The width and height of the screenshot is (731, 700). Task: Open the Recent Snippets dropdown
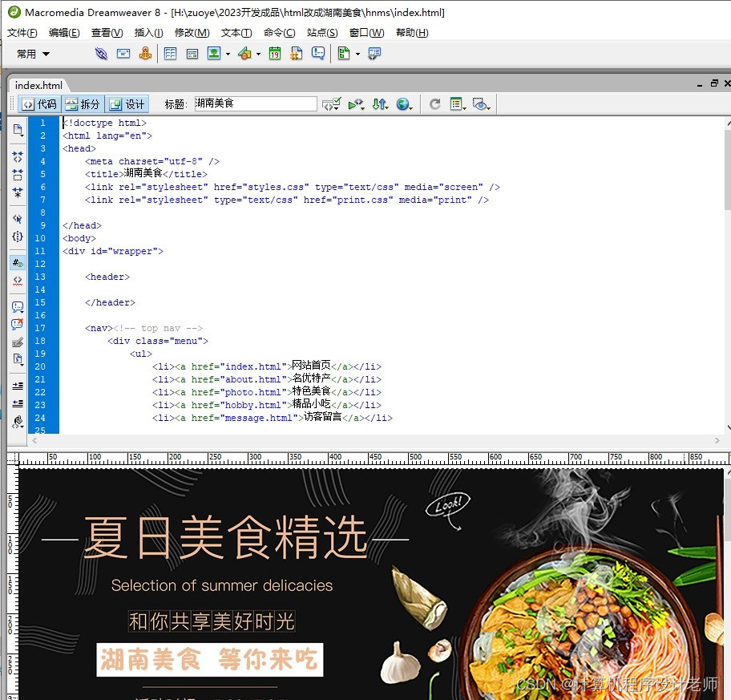(18, 359)
